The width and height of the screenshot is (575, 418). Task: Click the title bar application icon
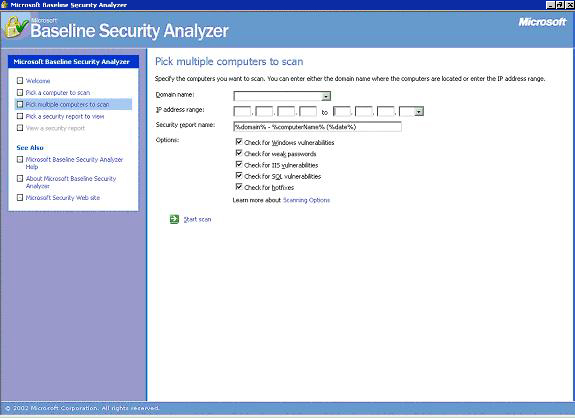click(x=4, y=4)
